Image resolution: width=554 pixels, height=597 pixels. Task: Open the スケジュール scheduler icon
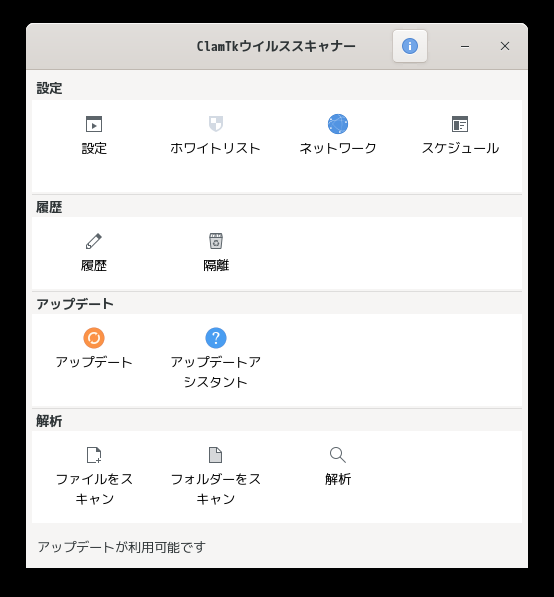coord(460,124)
